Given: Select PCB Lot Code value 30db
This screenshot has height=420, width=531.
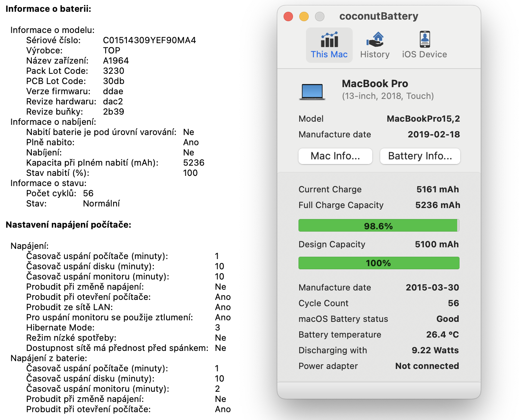Looking at the screenshot, I should tap(114, 81).
